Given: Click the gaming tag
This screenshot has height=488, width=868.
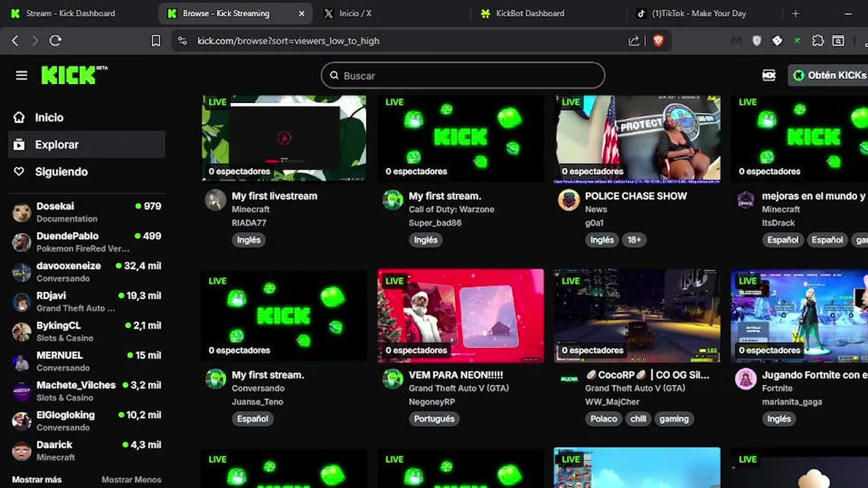Looking at the screenshot, I should tap(674, 419).
